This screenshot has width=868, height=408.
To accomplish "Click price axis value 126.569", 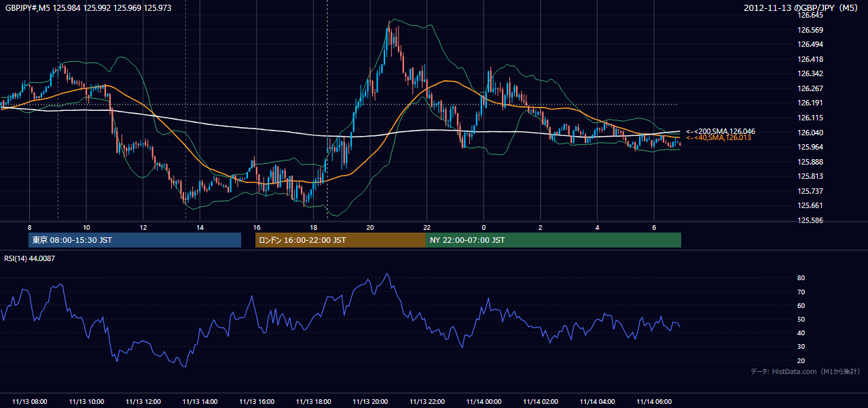I will (x=810, y=30).
